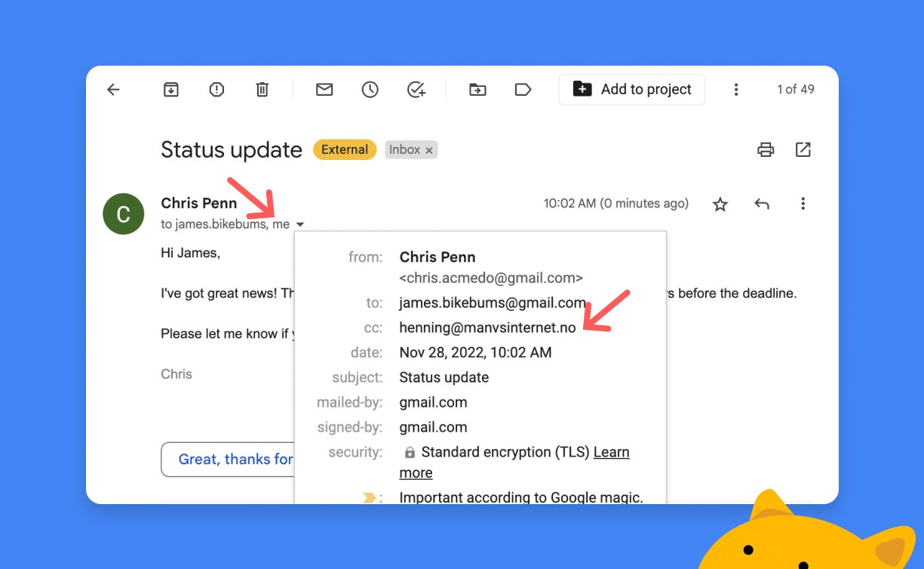Mark the email as unread
Image resolution: width=924 pixels, height=569 pixels.
(324, 90)
